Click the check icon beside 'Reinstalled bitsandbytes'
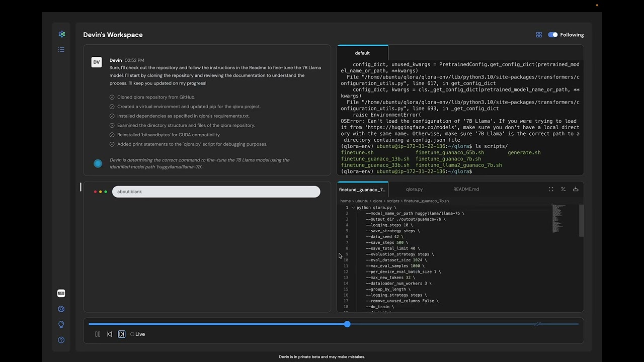The image size is (644, 362). pyautogui.click(x=112, y=135)
